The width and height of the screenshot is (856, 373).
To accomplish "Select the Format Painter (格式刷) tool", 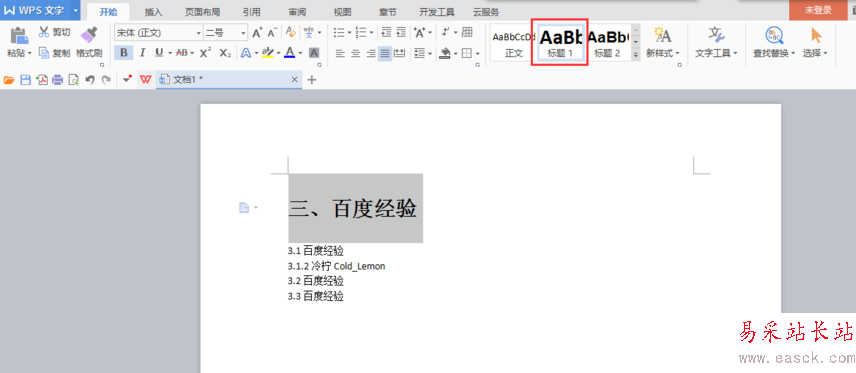I will pos(89,42).
